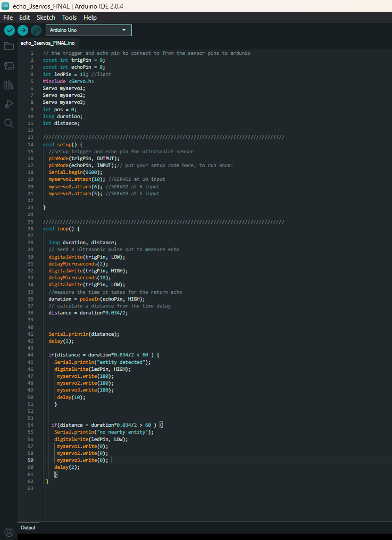Click 'Serial.begin(9600);' line
This screenshot has width=392, height=540.
(76, 172)
